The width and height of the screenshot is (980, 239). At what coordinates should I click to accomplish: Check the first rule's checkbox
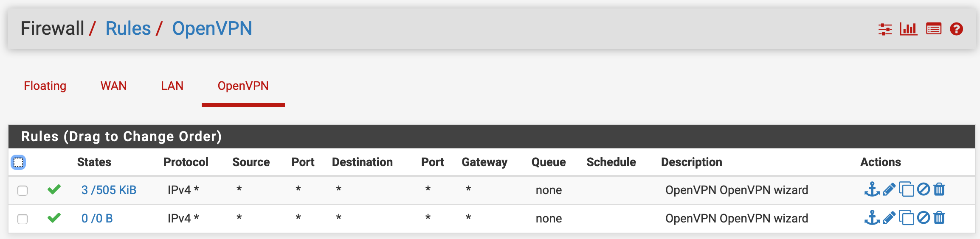pos(23,190)
